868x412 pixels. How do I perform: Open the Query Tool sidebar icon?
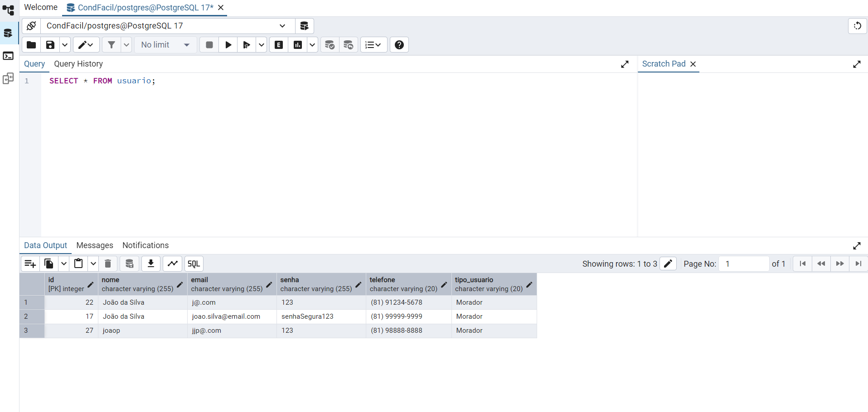tap(9, 33)
